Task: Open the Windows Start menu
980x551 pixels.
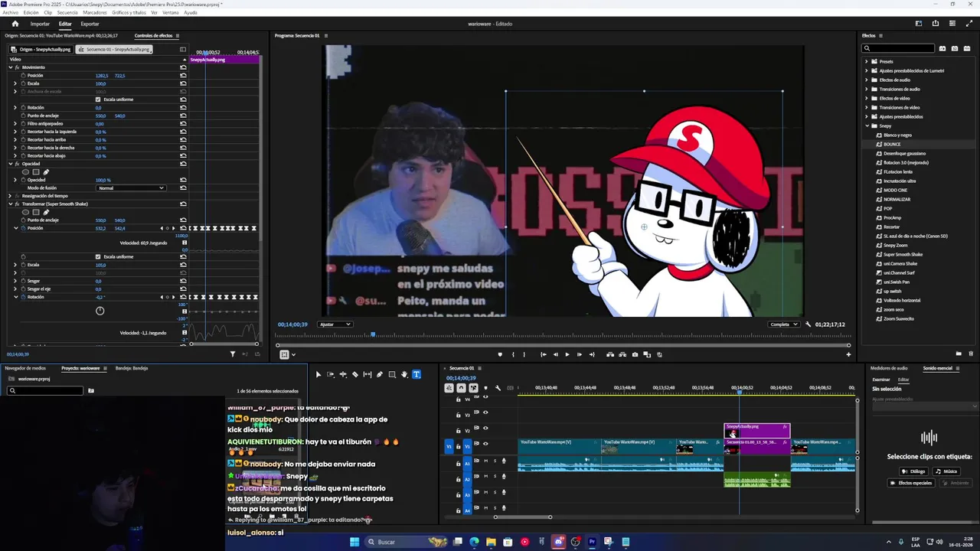Action: 354,542
